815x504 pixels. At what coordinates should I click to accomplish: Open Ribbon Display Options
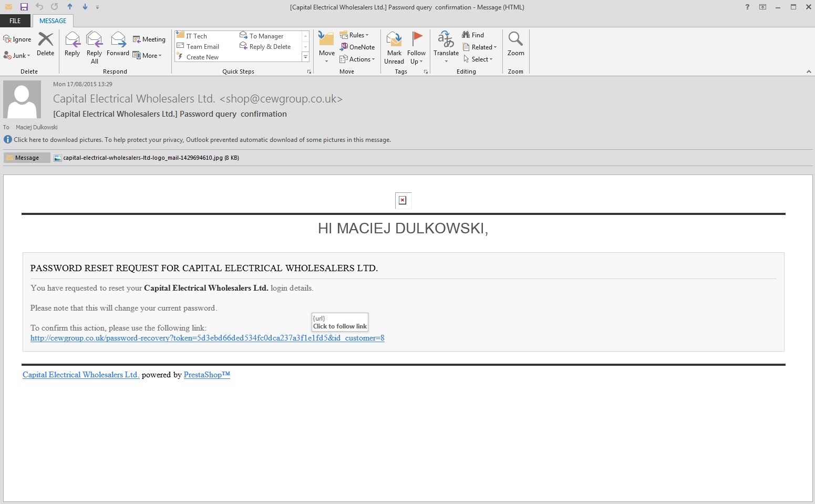click(762, 7)
